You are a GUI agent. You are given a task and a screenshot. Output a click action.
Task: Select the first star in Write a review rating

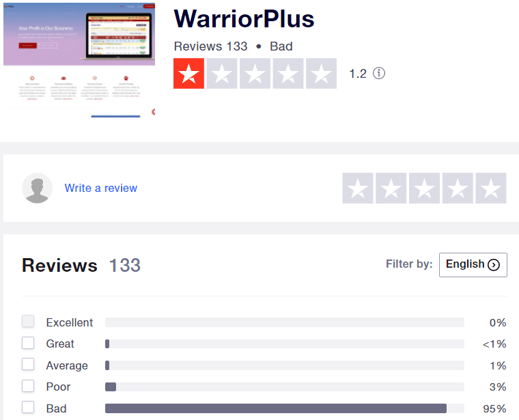[x=357, y=188]
